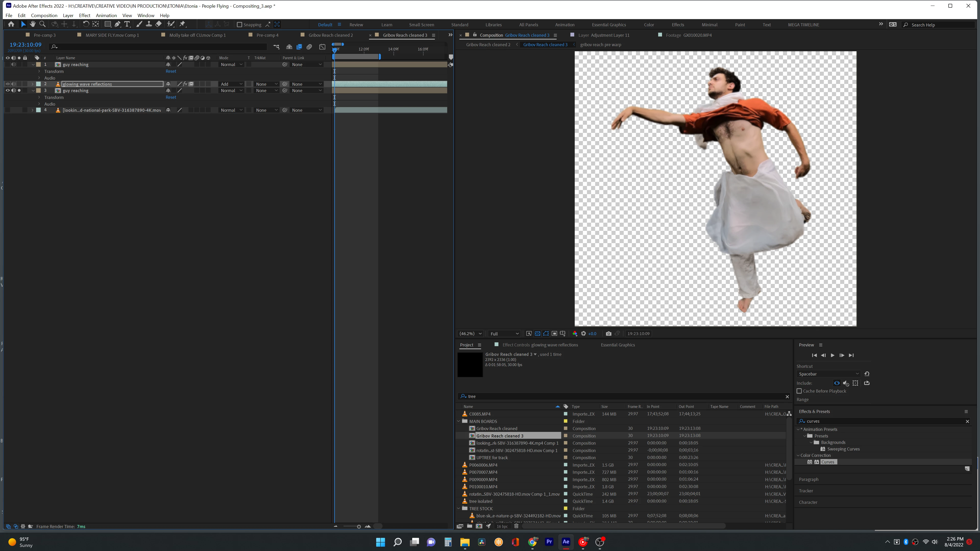Click the Take Snapshot camera icon
This screenshot has height=551, width=980.
point(608,333)
